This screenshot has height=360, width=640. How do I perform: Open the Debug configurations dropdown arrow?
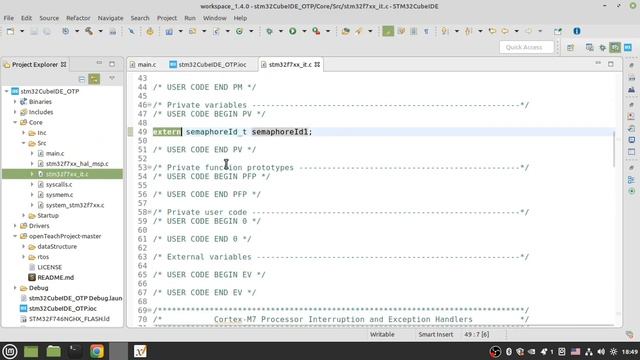point(280,31)
